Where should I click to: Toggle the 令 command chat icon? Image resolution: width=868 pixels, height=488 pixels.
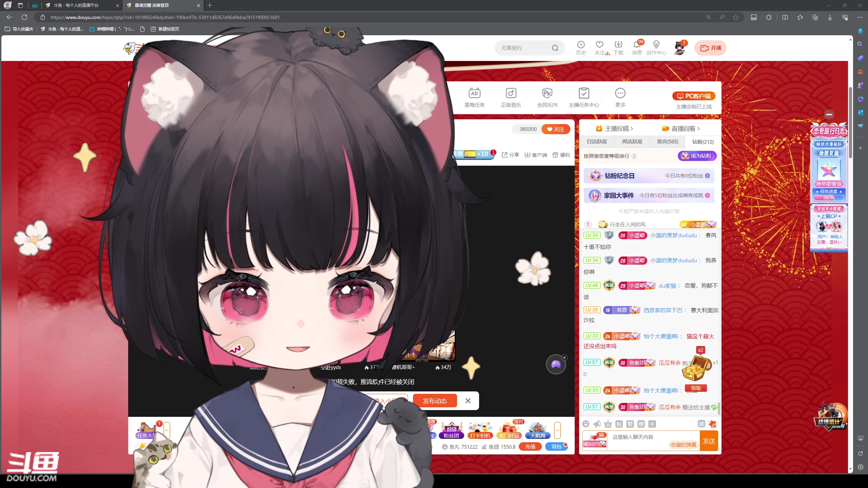pos(652,424)
